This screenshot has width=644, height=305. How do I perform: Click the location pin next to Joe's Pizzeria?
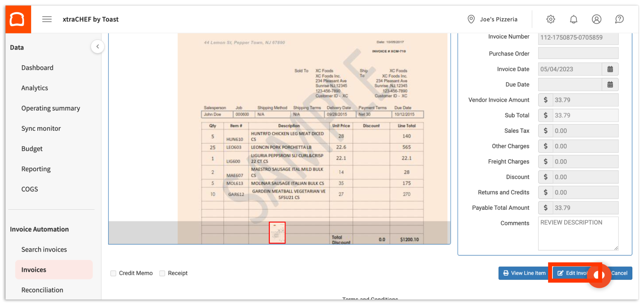(x=471, y=19)
